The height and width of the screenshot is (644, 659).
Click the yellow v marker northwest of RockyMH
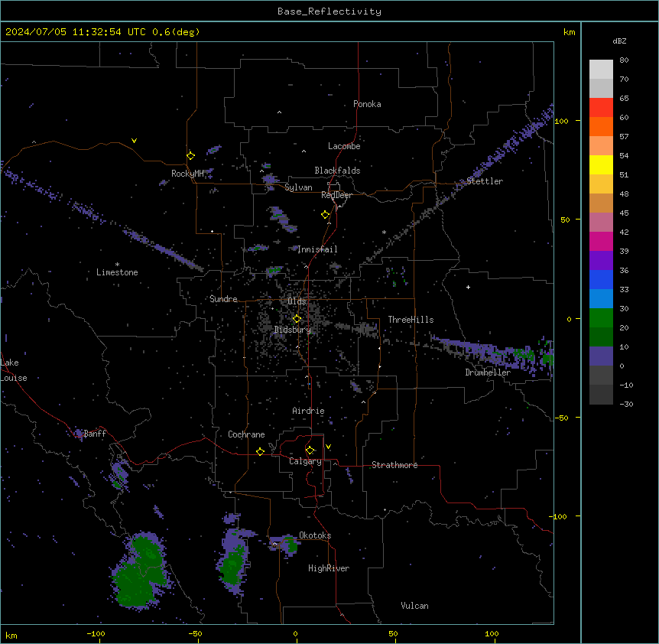[134, 141]
